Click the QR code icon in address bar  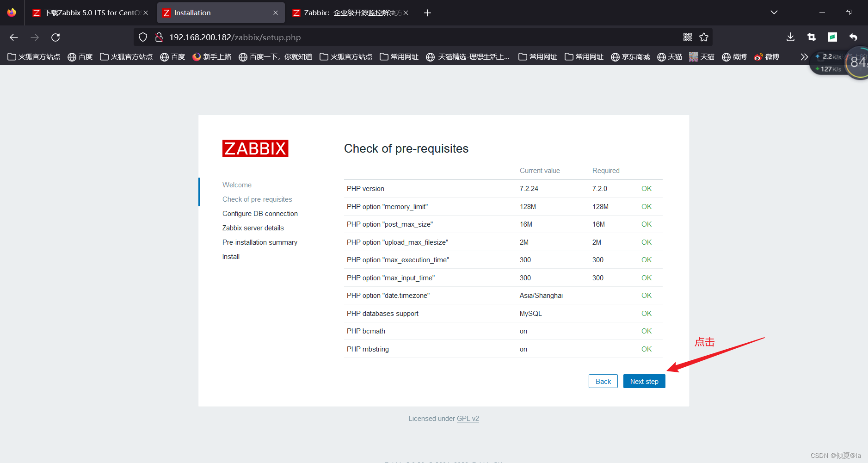688,37
